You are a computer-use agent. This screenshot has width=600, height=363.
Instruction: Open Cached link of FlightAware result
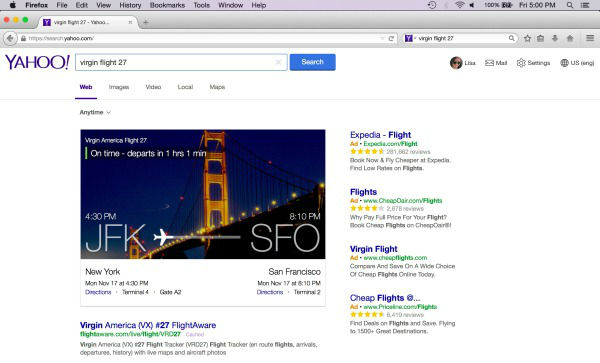pyautogui.click(x=195, y=334)
